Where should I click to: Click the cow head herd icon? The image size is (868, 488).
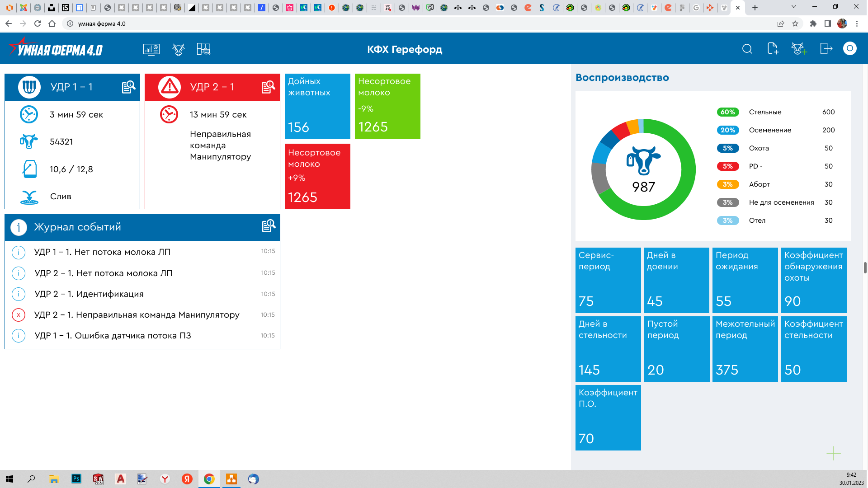(x=179, y=49)
